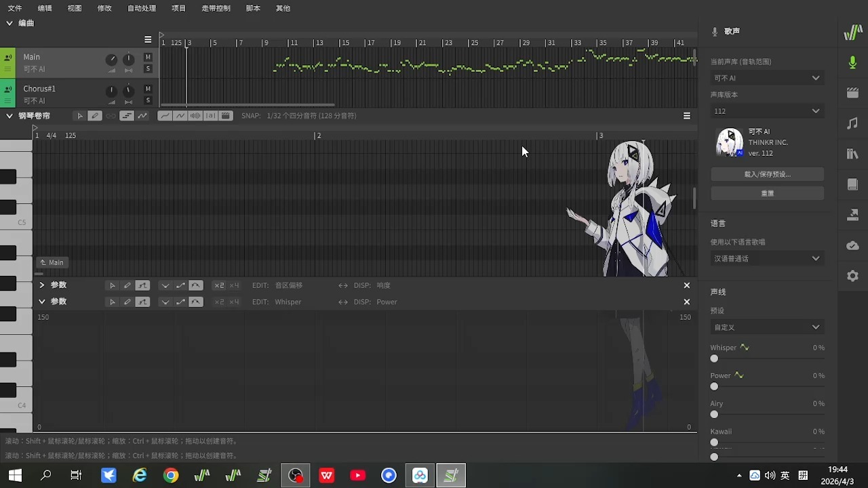Click the Main track volume knob
868x488 pixels.
[x=111, y=60]
